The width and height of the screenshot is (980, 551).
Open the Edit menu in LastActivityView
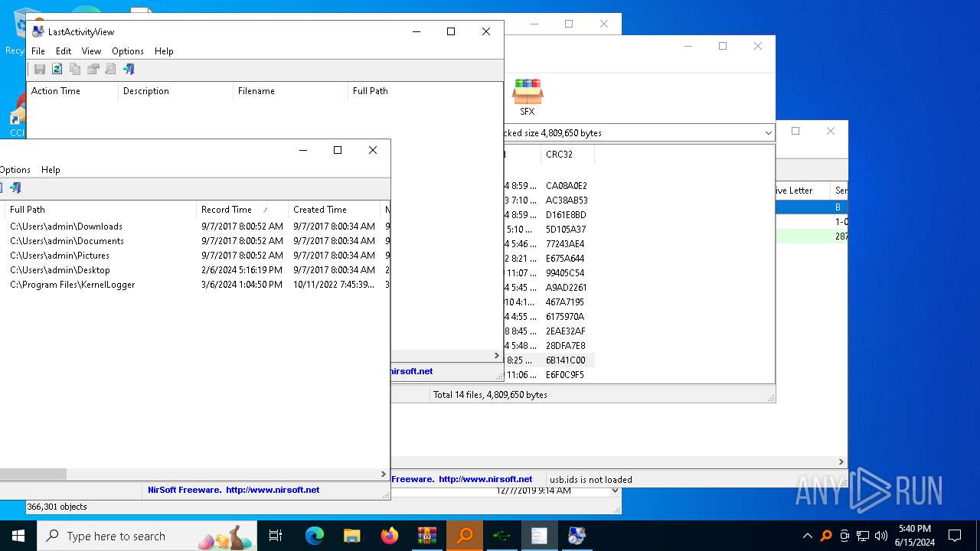pos(64,51)
